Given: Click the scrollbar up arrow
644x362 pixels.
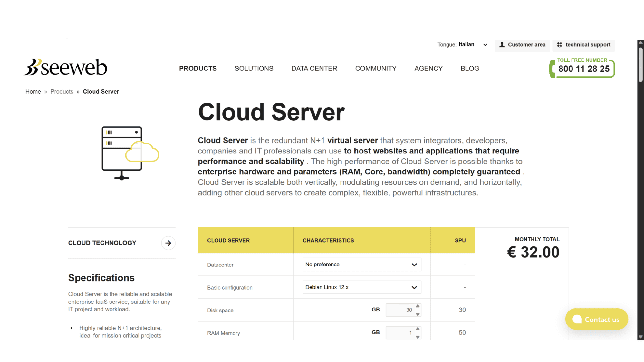Looking at the screenshot, I should tap(640, 42).
